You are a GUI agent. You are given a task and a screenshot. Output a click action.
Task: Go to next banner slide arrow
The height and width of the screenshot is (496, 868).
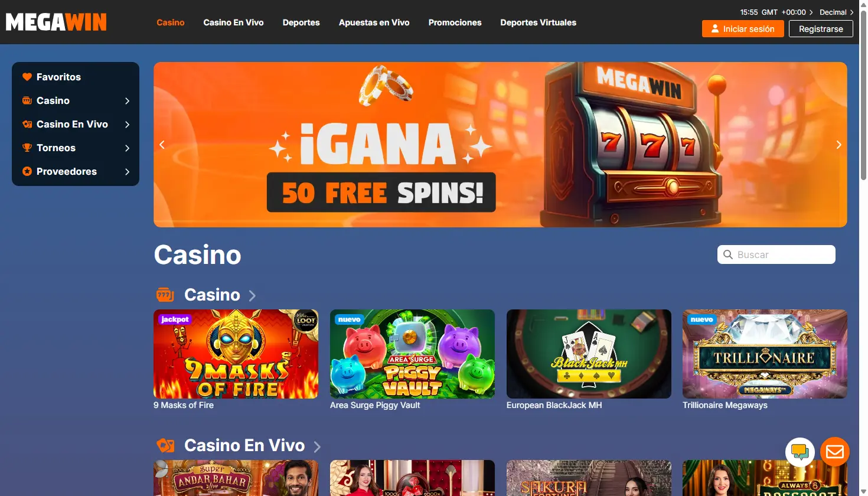(838, 145)
